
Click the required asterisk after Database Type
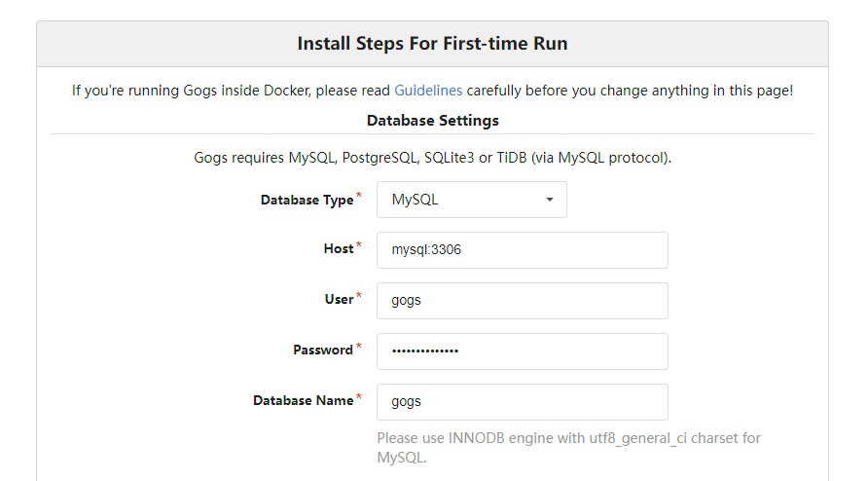(x=359, y=195)
